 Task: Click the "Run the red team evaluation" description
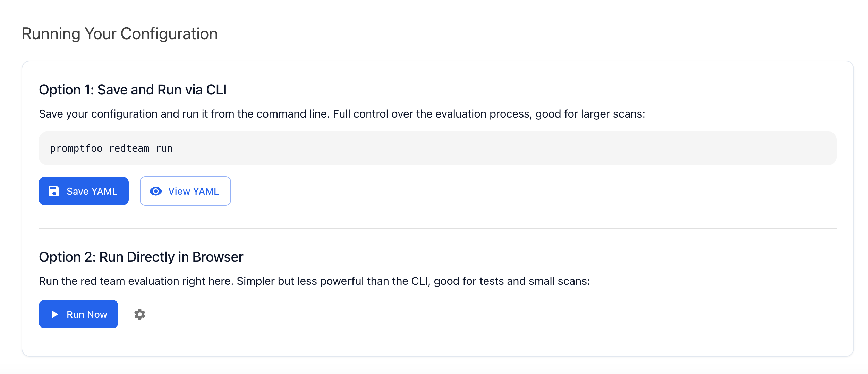point(135,281)
